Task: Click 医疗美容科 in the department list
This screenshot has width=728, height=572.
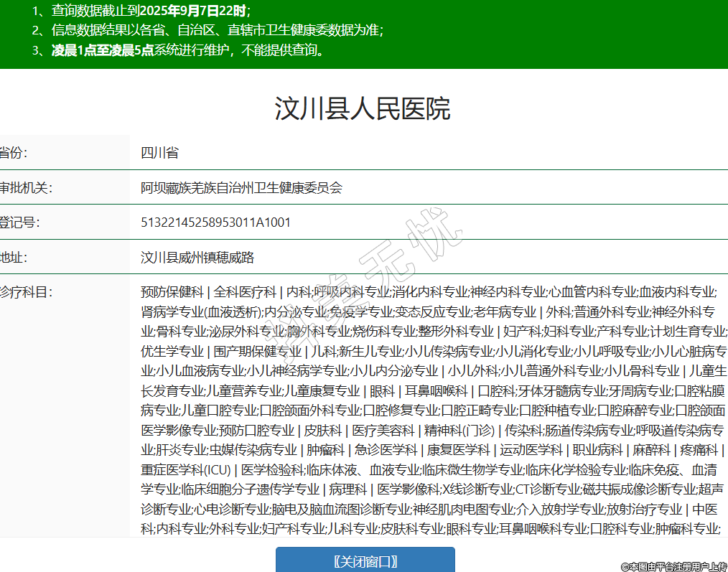Action: coord(383,431)
